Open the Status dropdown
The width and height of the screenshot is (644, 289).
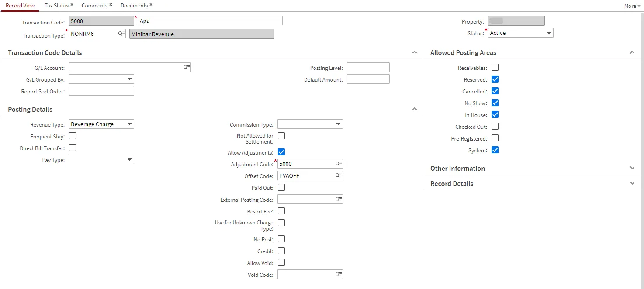coord(521,33)
